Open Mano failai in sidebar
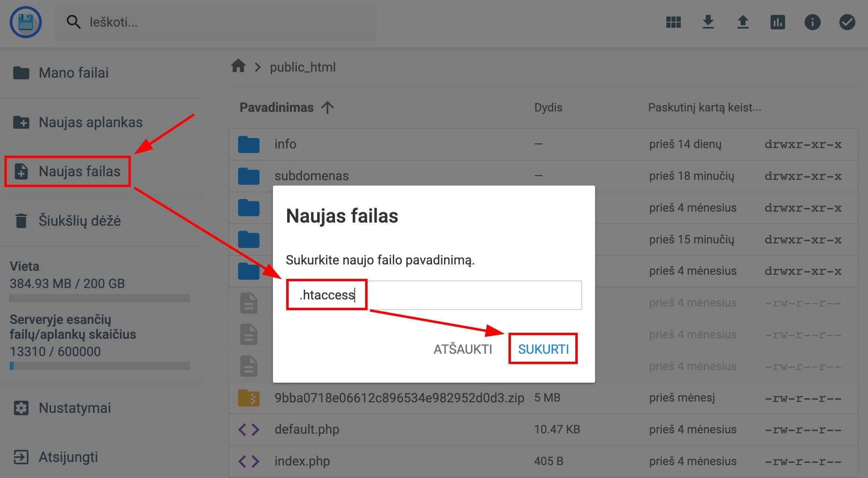Viewport: 868px width, 478px height. pos(73,73)
